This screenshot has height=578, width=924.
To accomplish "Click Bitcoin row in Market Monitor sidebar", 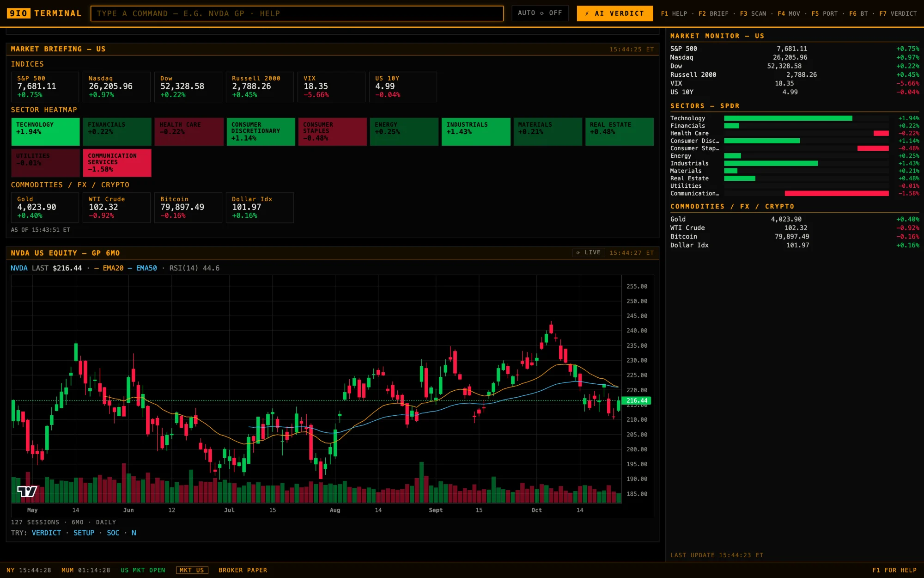I will [x=795, y=236].
